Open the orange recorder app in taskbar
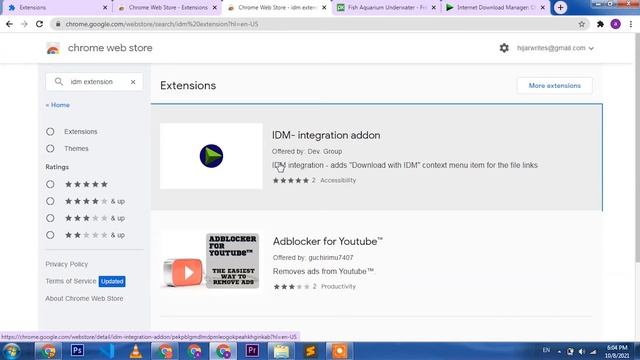Image resolution: width=640 pixels, height=360 pixels. point(339,351)
